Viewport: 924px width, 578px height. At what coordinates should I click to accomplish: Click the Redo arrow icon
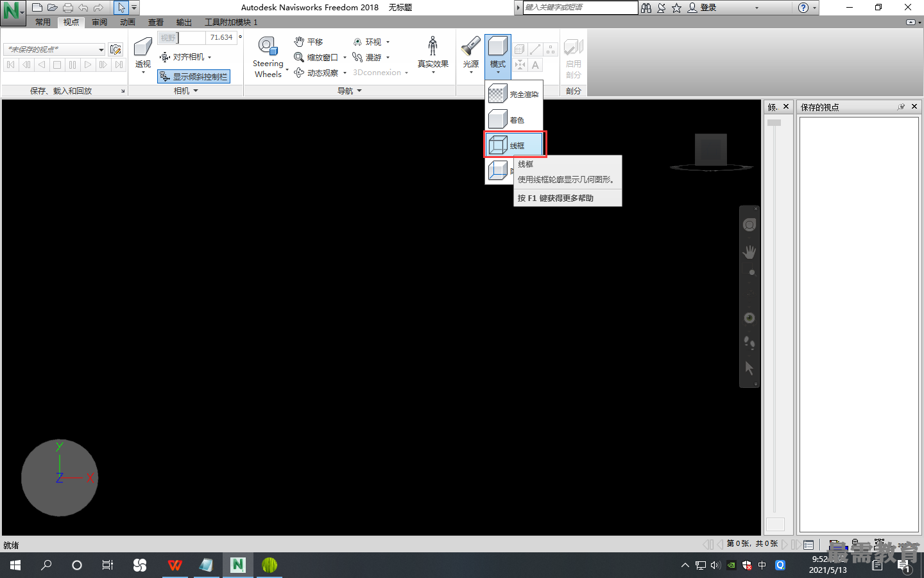[x=99, y=8]
